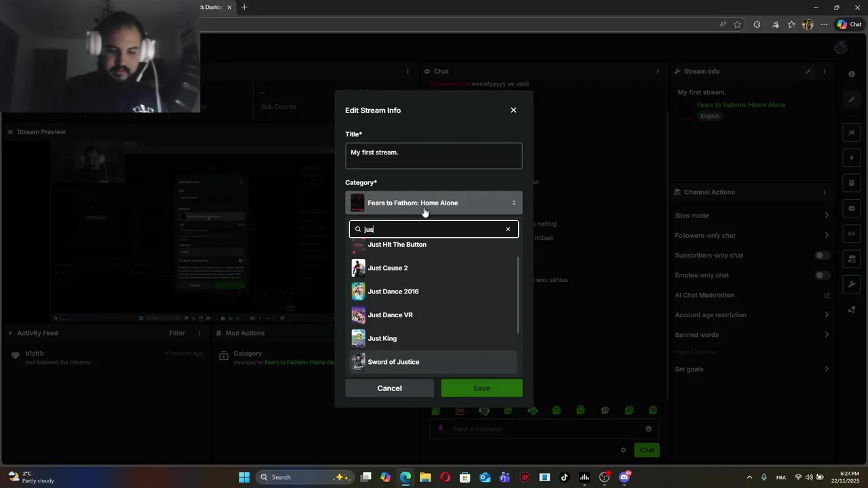Viewport: 868px width, 488px height.
Task: Select Just Hit The Button category
Action: (433, 245)
